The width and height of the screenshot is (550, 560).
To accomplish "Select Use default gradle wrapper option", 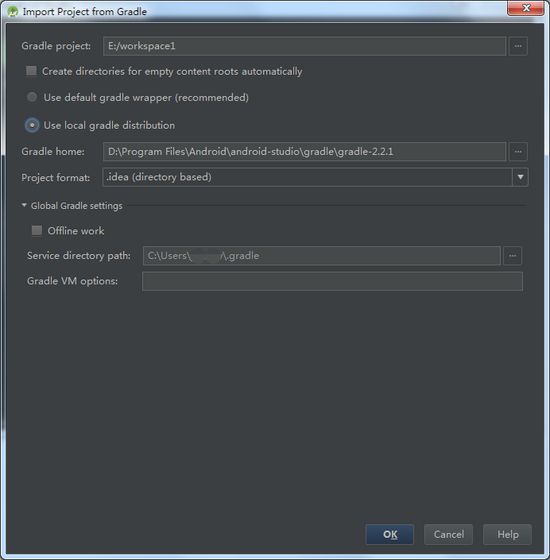I will click(x=32, y=97).
